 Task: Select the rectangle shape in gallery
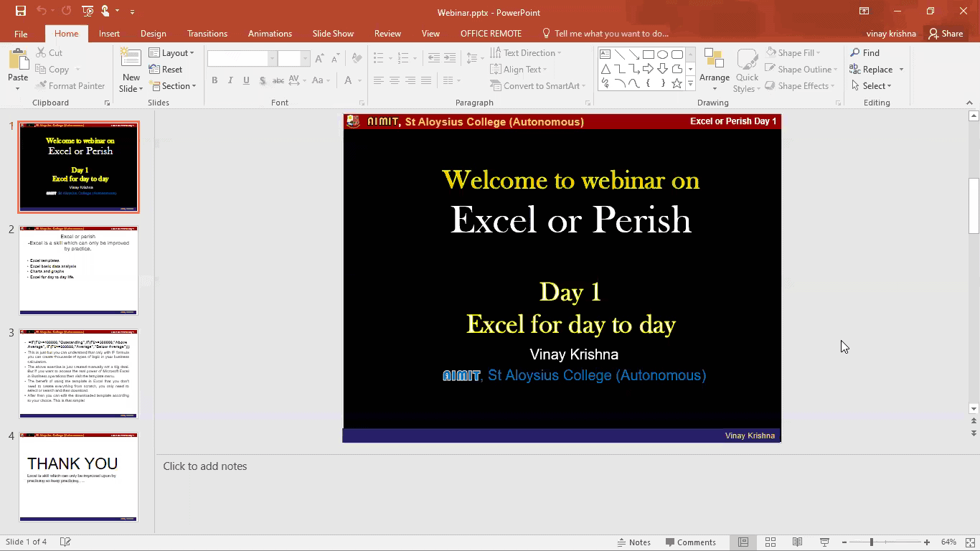(x=649, y=55)
